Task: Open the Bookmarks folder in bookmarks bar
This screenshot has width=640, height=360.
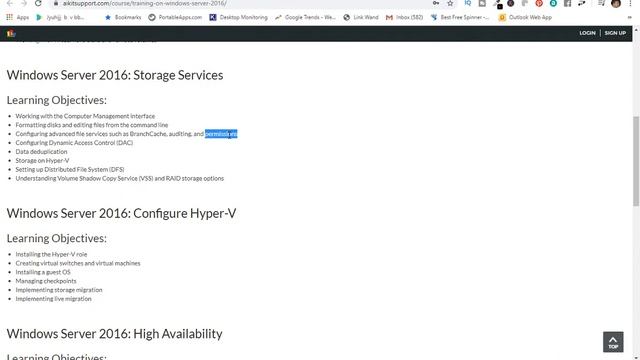Action: [x=123, y=17]
